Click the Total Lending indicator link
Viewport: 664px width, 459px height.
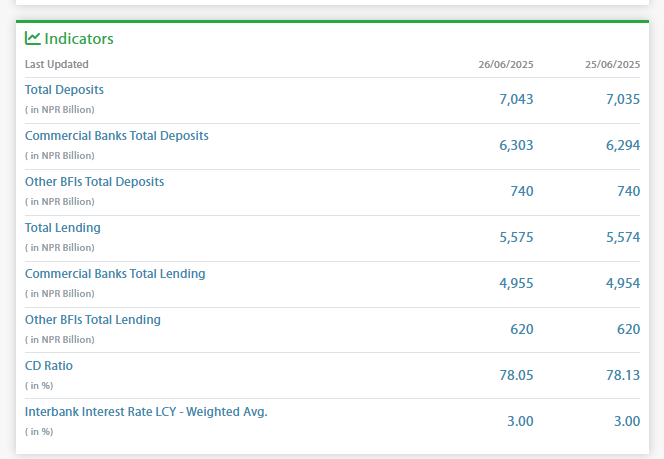click(63, 228)
